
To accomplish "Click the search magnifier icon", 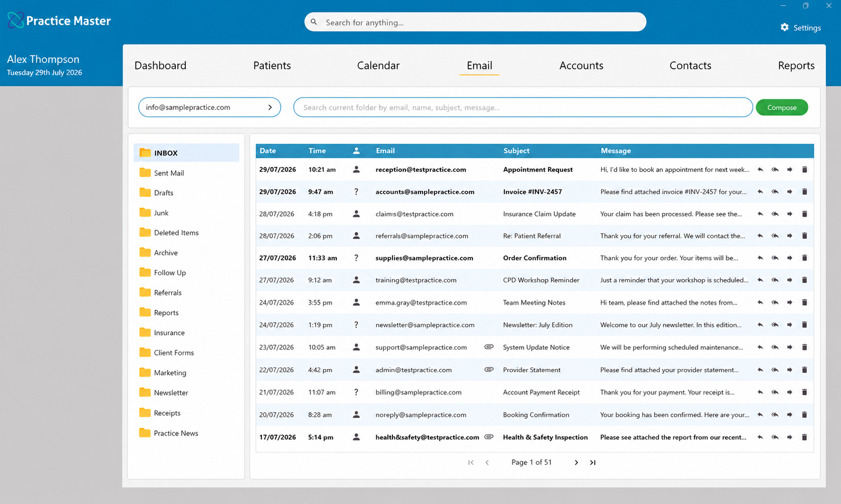I will [314, 22].
